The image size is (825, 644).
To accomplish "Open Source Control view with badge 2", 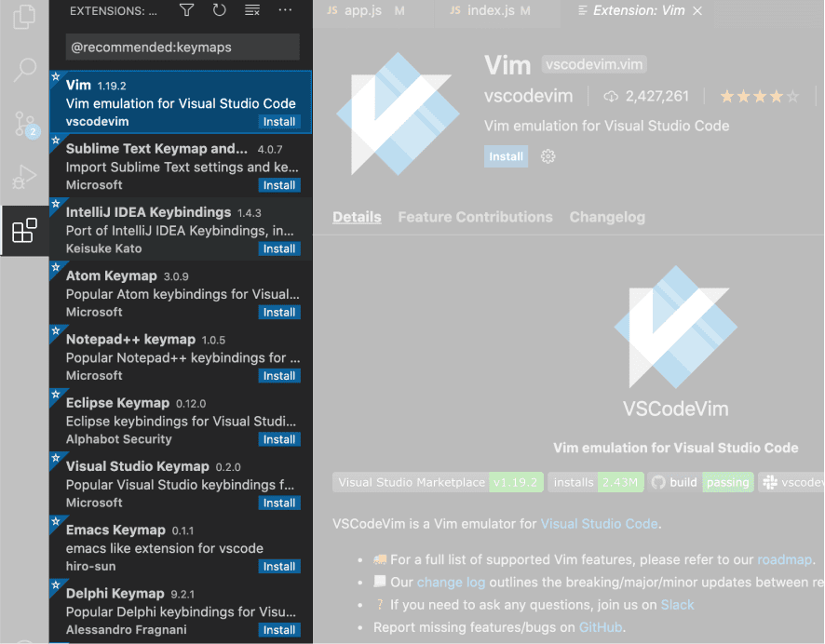I will 24,124.
